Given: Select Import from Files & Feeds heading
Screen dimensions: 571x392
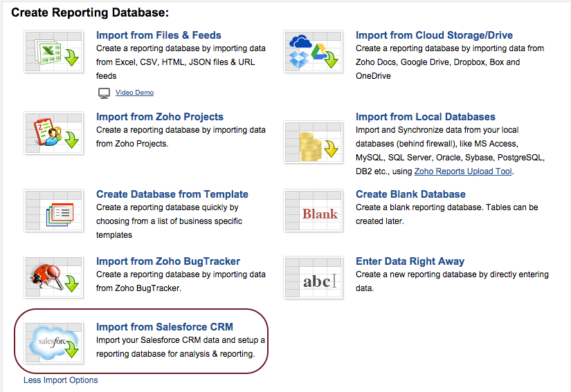Looking at the screenshot, I should (x=158, y=35).
